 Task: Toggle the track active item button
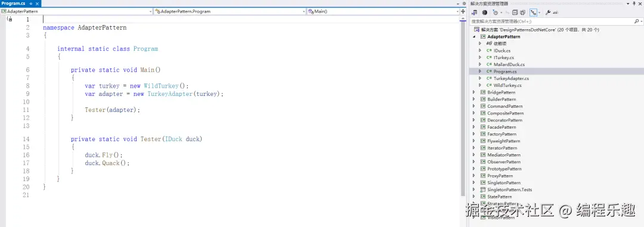(533, 13)
